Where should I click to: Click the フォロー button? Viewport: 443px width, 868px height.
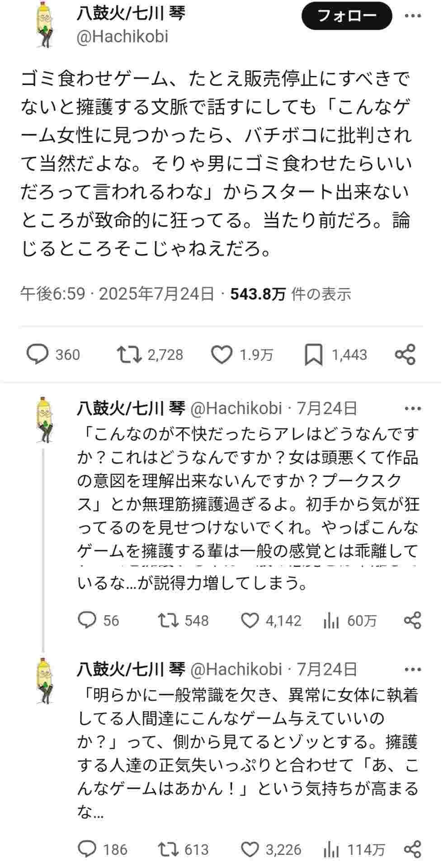347,17
